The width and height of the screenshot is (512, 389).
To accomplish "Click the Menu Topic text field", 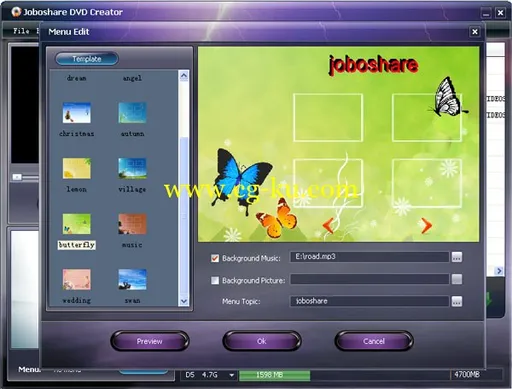I will 369,301.
